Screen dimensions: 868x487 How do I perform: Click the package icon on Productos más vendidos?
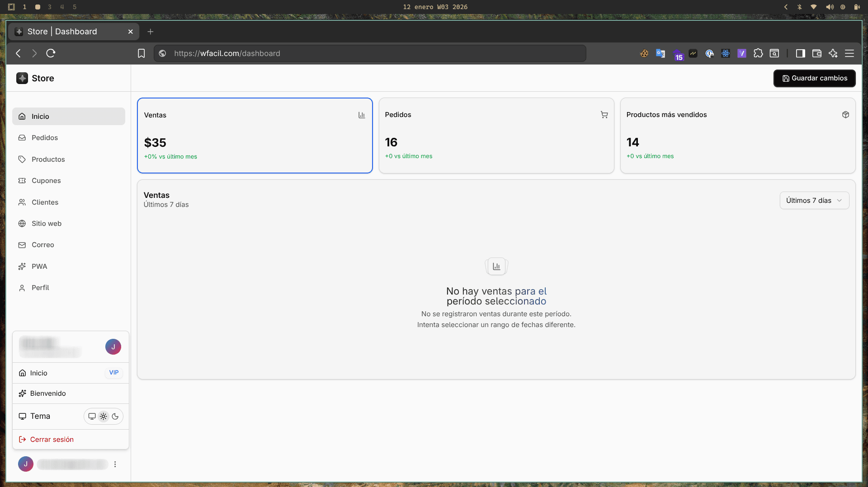pos(846,114)
